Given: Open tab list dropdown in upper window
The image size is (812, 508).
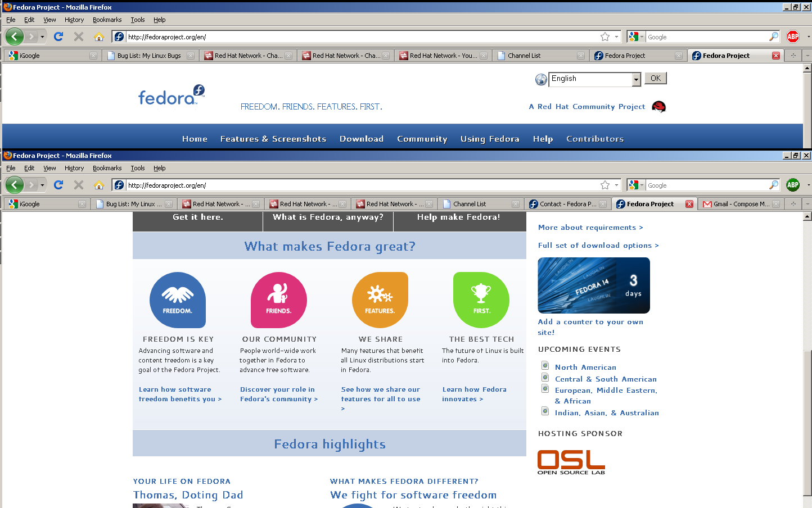Looking at the screenshot, I should (808, 56).
